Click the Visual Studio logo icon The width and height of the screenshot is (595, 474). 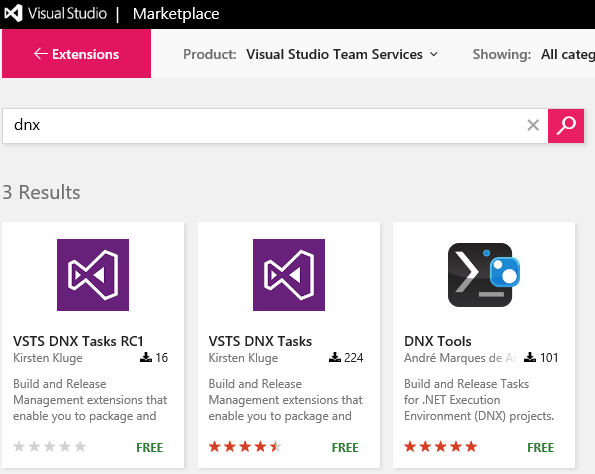[x=13, y=14]
